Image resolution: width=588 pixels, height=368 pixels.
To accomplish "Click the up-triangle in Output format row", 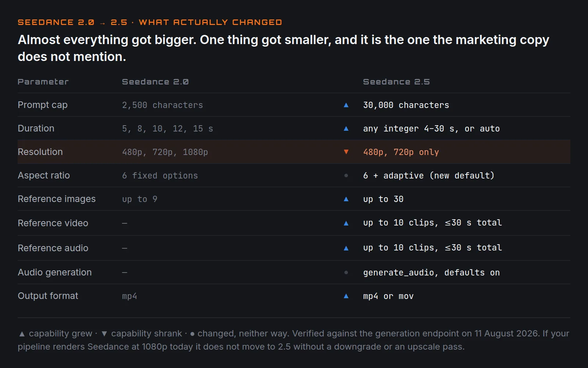I will click(346, 296).
